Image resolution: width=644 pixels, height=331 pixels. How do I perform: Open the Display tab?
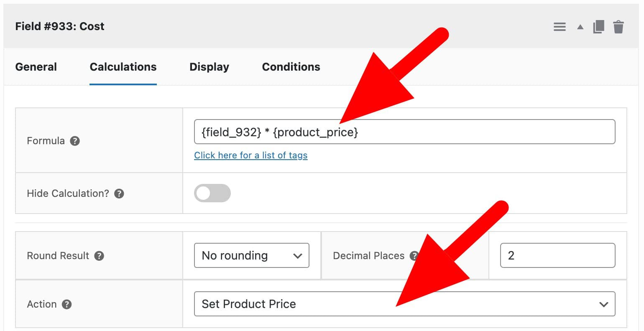coord(209,67)
